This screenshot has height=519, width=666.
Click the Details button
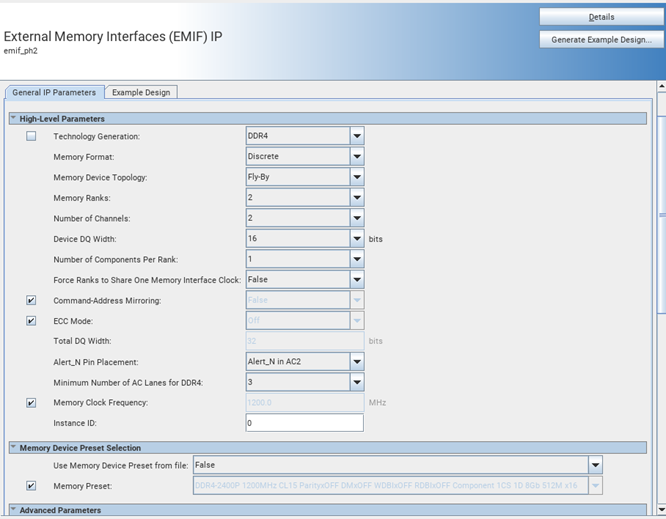[601, 17]
